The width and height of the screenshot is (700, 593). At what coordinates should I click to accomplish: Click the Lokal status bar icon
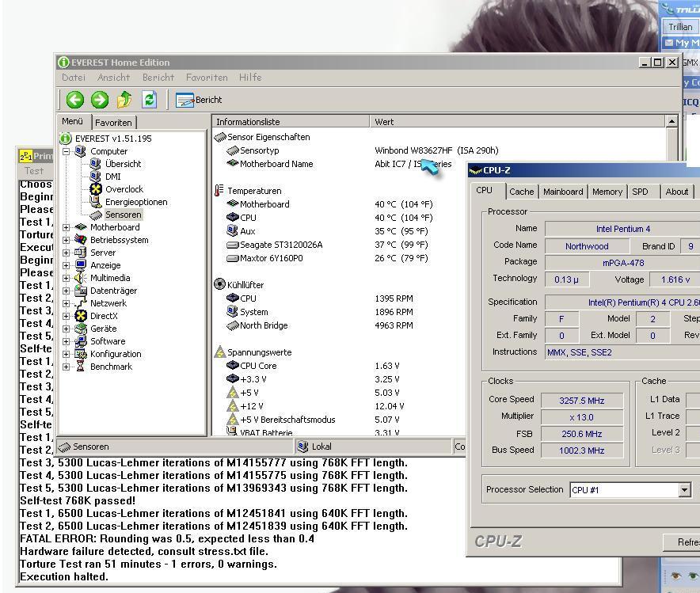pyautogui.click(x=303, y=447)
